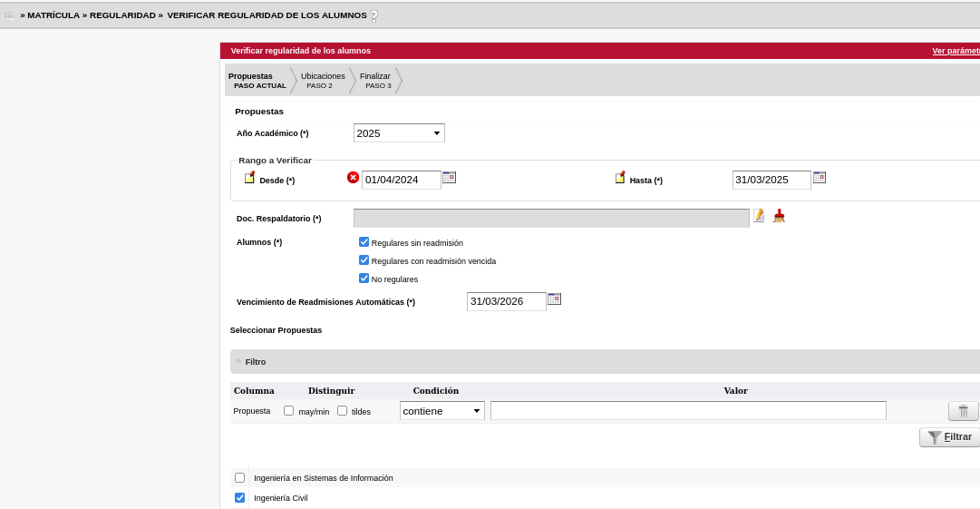Click the trash button in the filter row
Viewport: 980px width, 509px height.
click(x=963, y=411)
